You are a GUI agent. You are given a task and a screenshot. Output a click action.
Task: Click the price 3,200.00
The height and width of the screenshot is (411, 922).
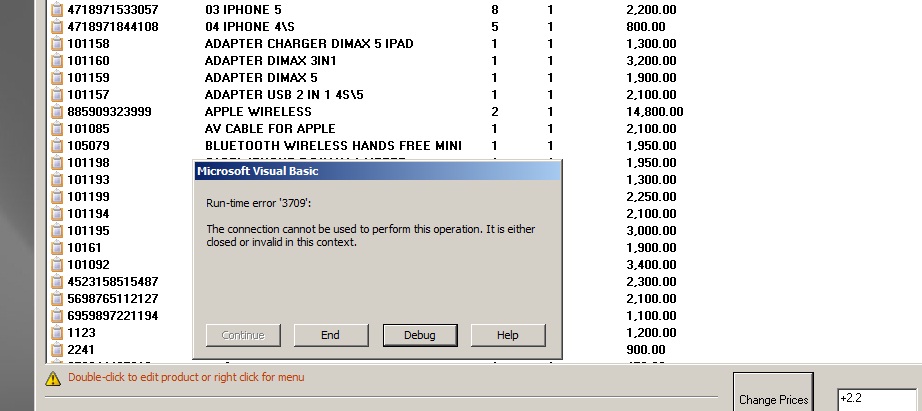[652, 61]
